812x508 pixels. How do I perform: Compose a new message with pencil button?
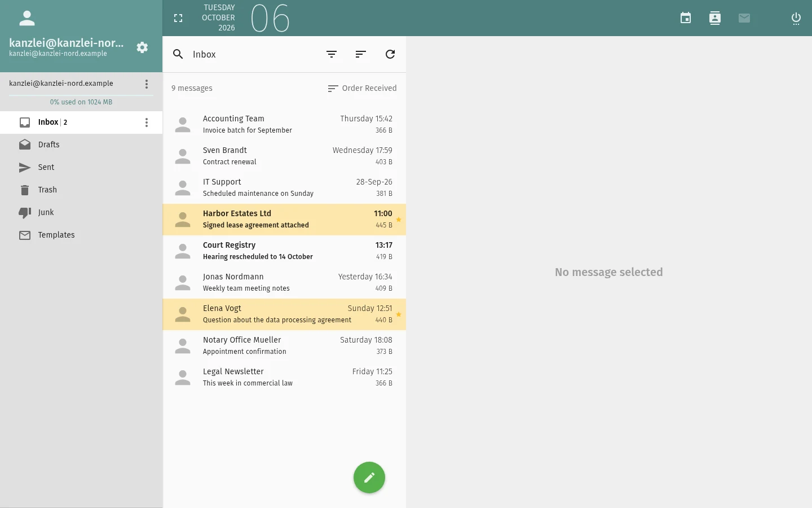(369, 478)
